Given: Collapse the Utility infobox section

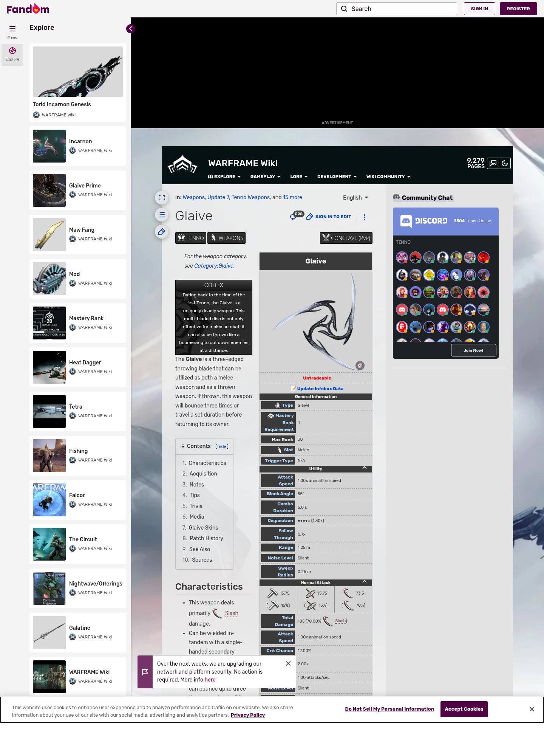Looking at the screenshot, I should coord(364,468).
